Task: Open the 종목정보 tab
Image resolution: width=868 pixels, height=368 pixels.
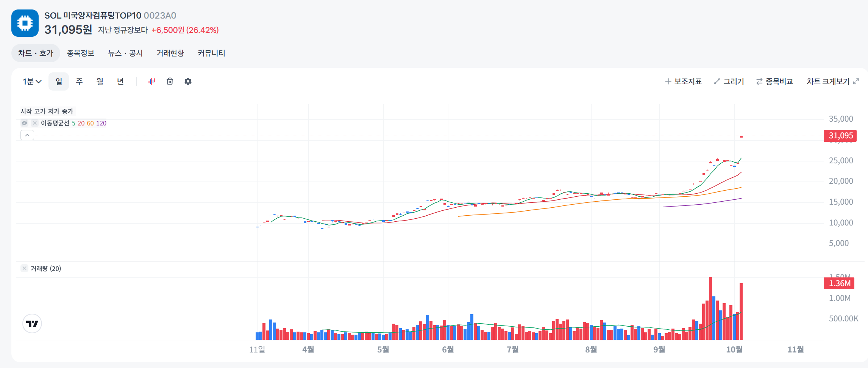Action: click(x=81, y=53)
